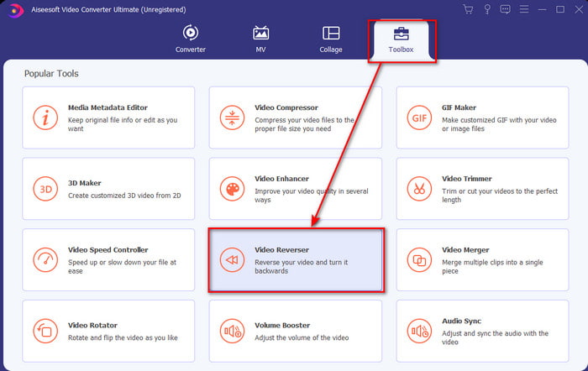Click 'Keep original file info' description
The image size is (588, 371).
[x=123, y=124]
